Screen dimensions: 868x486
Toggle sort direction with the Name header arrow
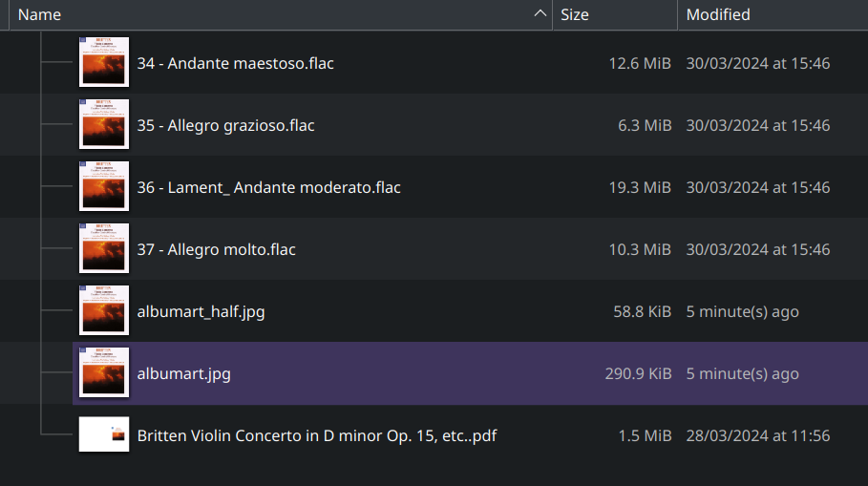coord(541,14)
